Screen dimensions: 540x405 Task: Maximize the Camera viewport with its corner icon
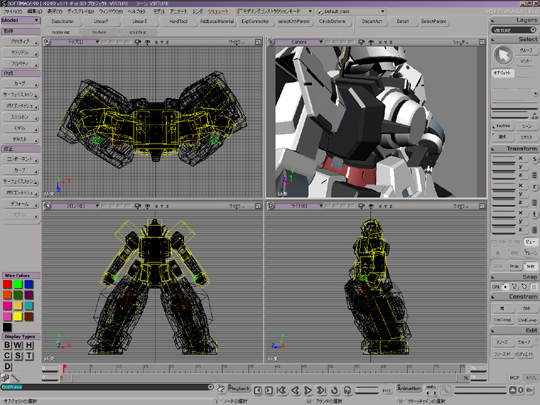tap(482, 42)
